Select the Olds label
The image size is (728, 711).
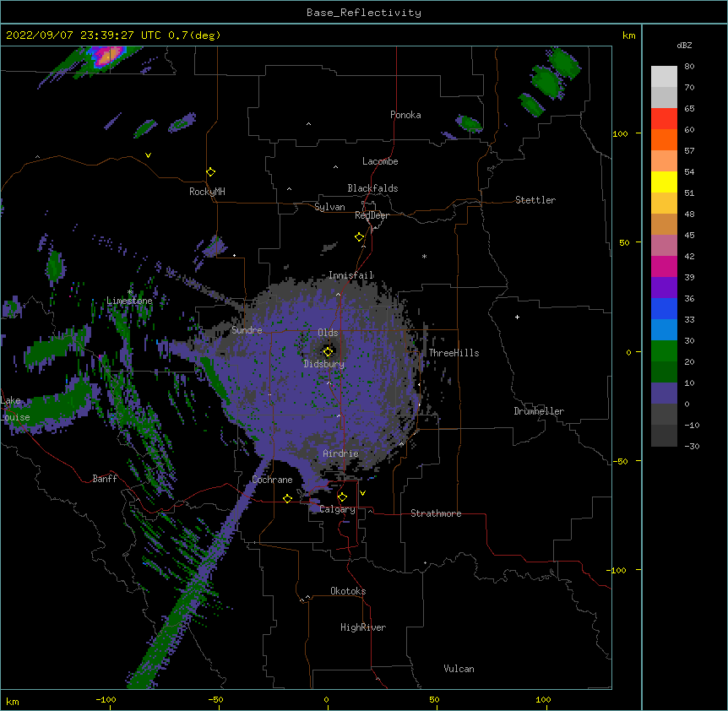328,333
